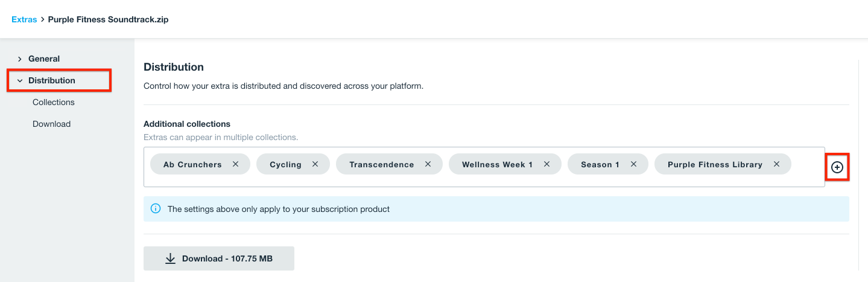This screenshot has width=868, height=282.
Task: Click the add collection plus icon
Action: (x=837, y=167)
